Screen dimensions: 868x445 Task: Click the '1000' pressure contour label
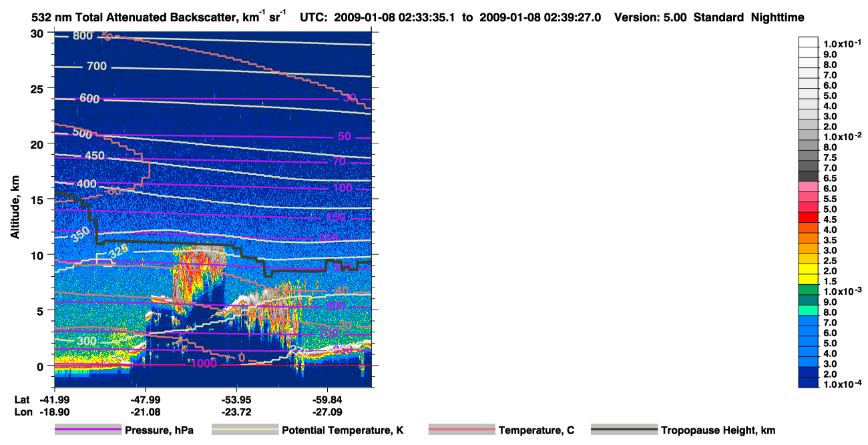pyautogui.click(x=204, y=364)
